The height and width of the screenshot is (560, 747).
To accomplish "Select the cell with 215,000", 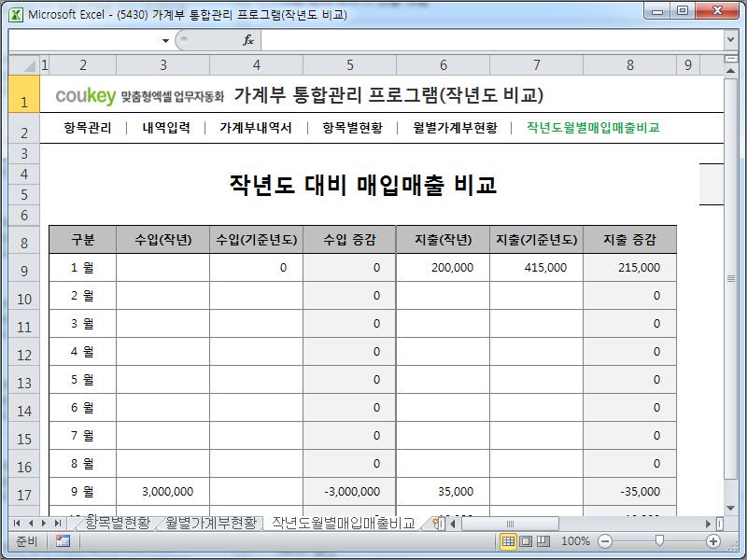I will click(629, 268).
